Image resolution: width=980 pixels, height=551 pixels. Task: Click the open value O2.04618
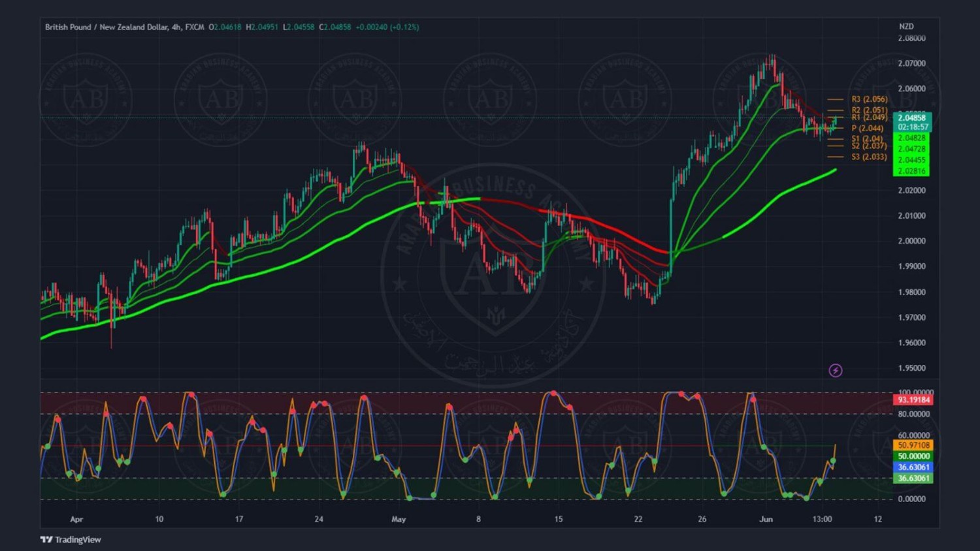(225, 27)
